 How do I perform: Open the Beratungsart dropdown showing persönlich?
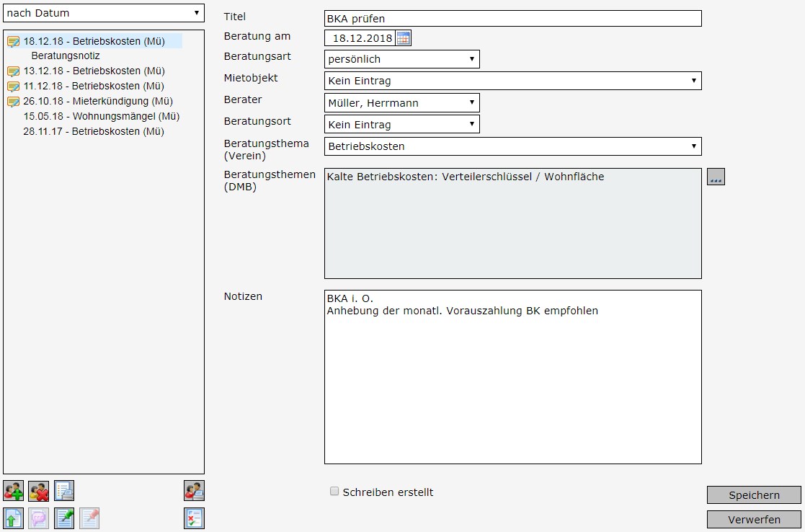click(401, 59)
